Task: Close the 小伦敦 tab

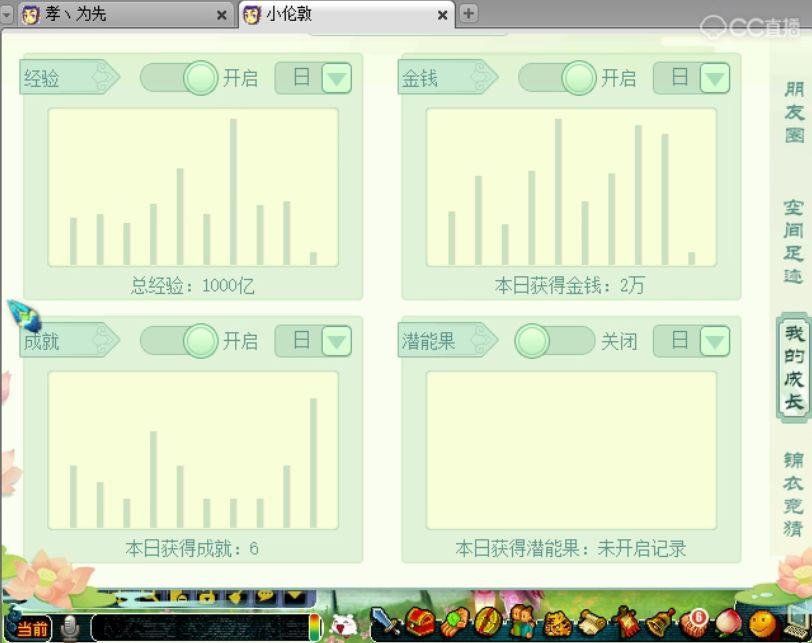Action: (442, 16)
